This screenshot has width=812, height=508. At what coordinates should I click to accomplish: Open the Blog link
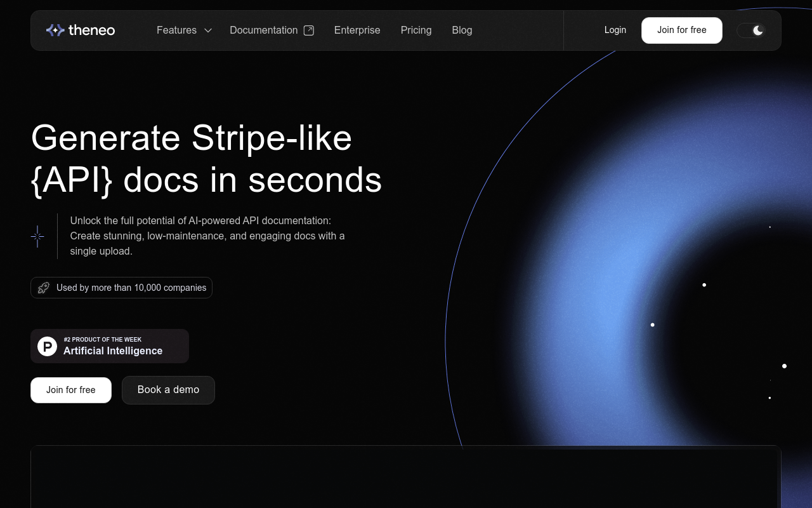462,30
